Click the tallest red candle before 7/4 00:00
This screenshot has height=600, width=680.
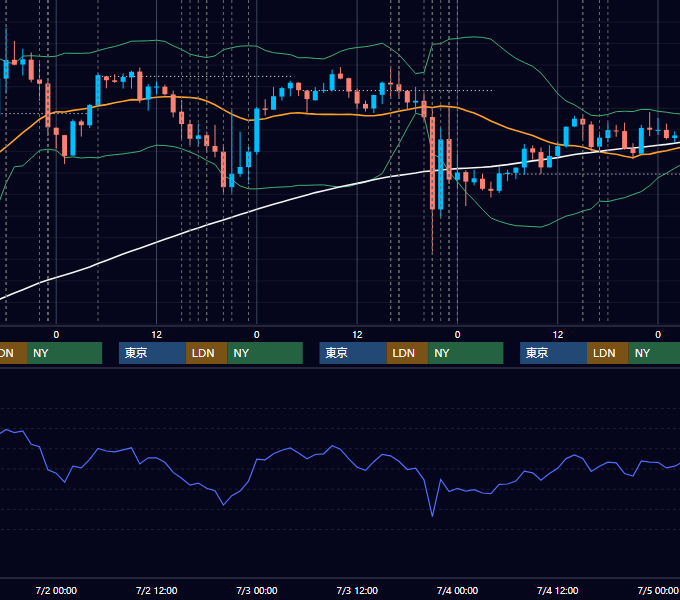432,163
